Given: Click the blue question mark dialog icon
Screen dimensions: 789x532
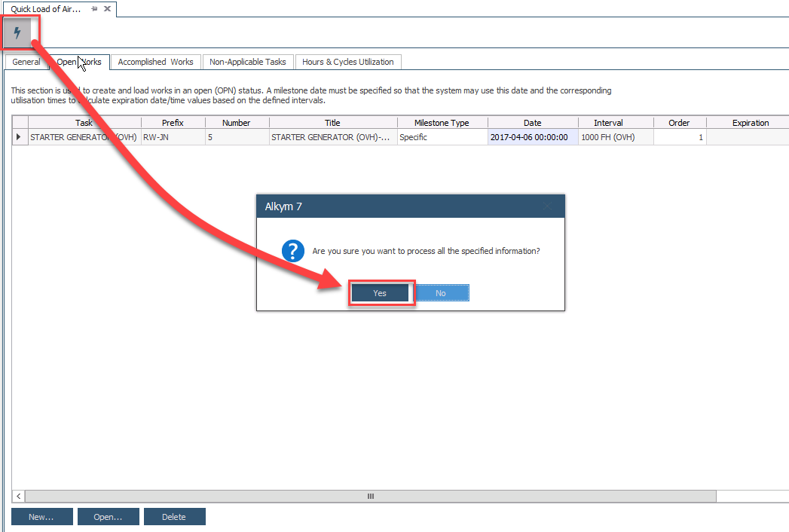Looking at the screenshot, I should 292,252.
